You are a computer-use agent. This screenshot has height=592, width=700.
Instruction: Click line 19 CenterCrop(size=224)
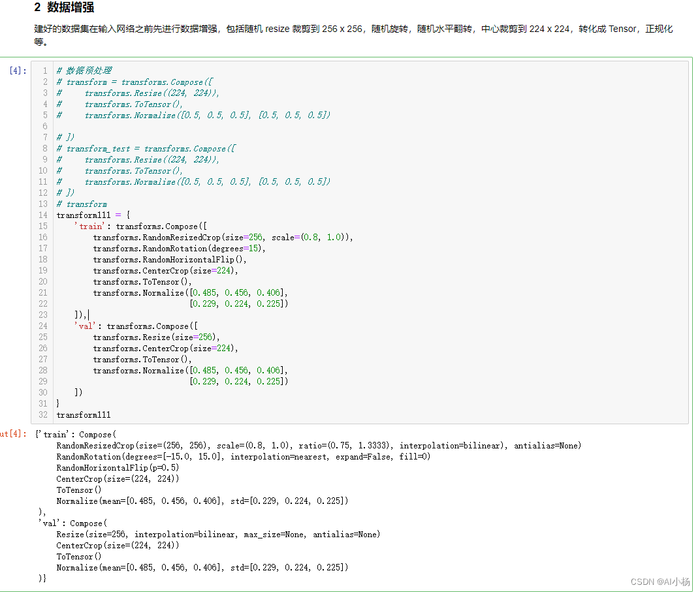[x=165, y=271]
